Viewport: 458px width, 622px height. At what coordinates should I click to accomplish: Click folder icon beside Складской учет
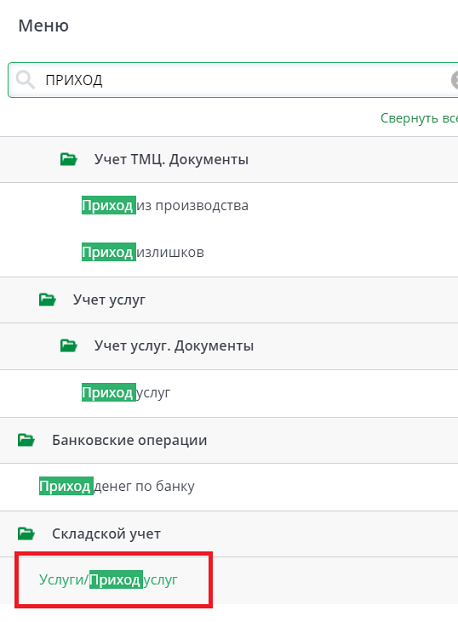point(26,534)
